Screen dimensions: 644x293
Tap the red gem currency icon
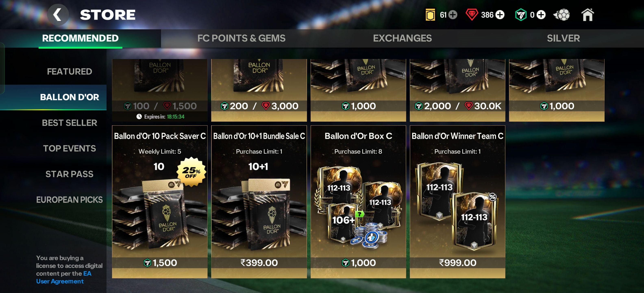click(472, 15)
